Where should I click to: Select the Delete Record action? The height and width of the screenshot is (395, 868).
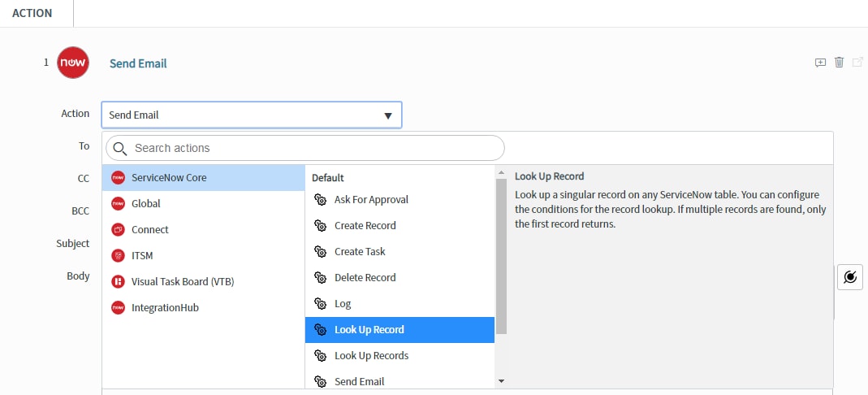[x=399, y=277]
